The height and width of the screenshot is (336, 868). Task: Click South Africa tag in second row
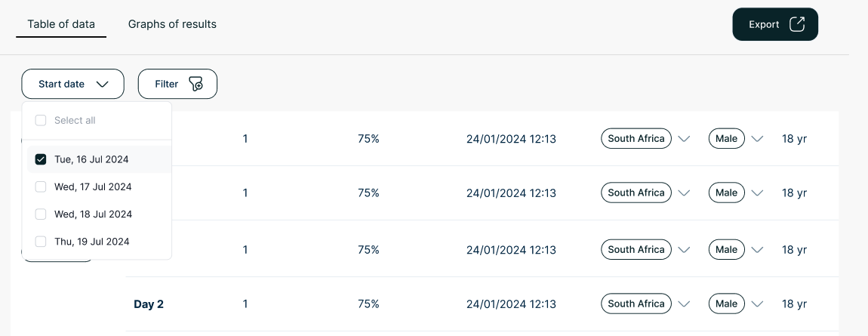tap(636, 193)
